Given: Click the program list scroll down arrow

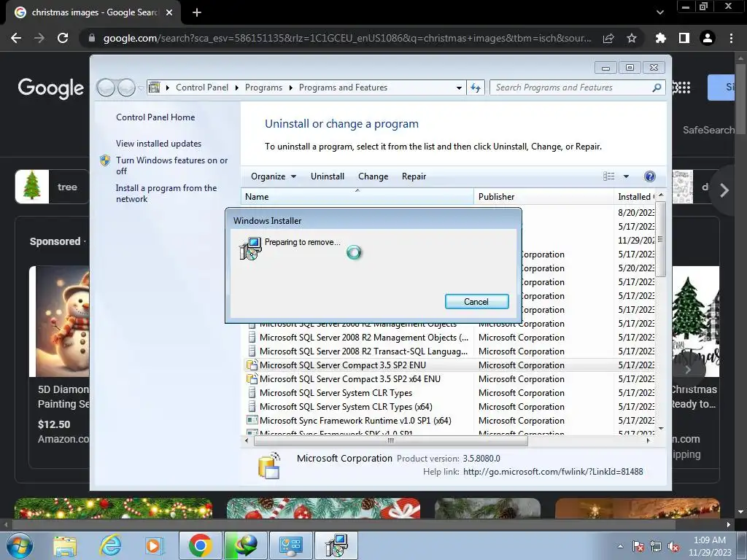Looking at the screenshot, I should 661,429.
